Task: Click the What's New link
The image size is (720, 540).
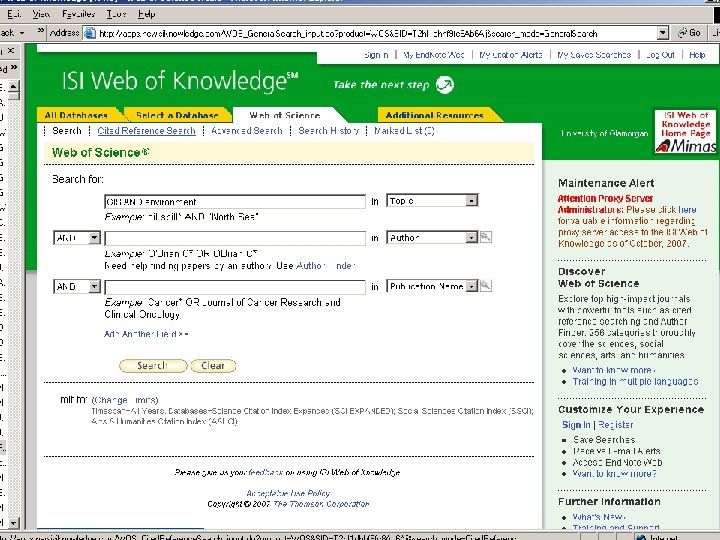Action: [x=598, y=517]
